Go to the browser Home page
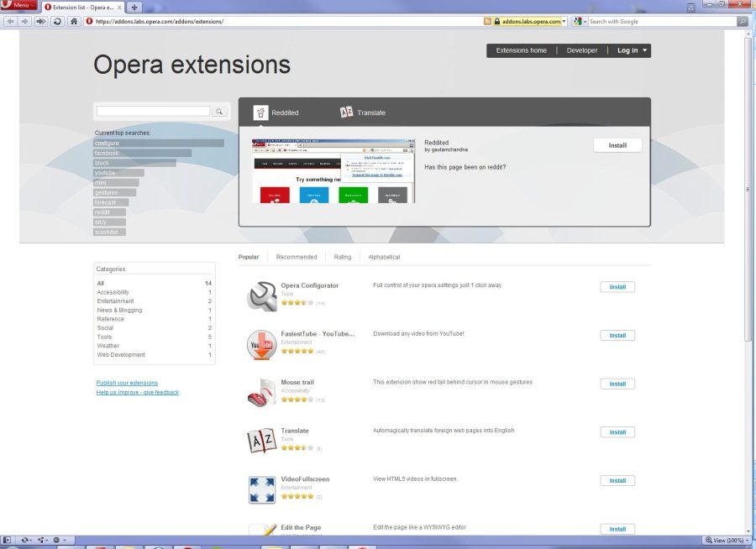 pos(73,21)
